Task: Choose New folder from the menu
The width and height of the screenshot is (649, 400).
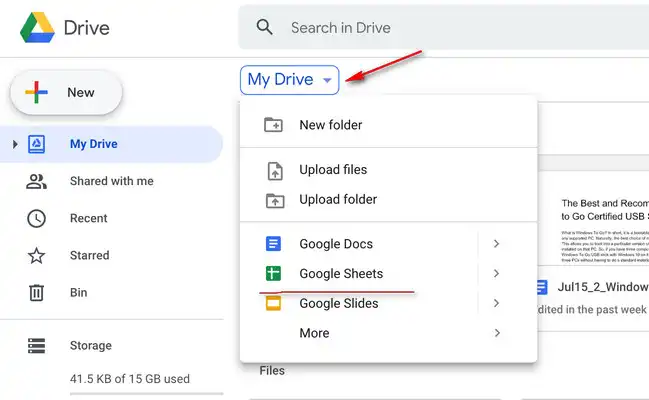Action: coord(388,125)
